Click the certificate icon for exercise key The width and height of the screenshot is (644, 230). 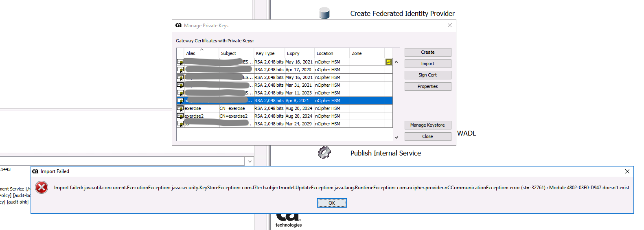[x=180, y=109]
